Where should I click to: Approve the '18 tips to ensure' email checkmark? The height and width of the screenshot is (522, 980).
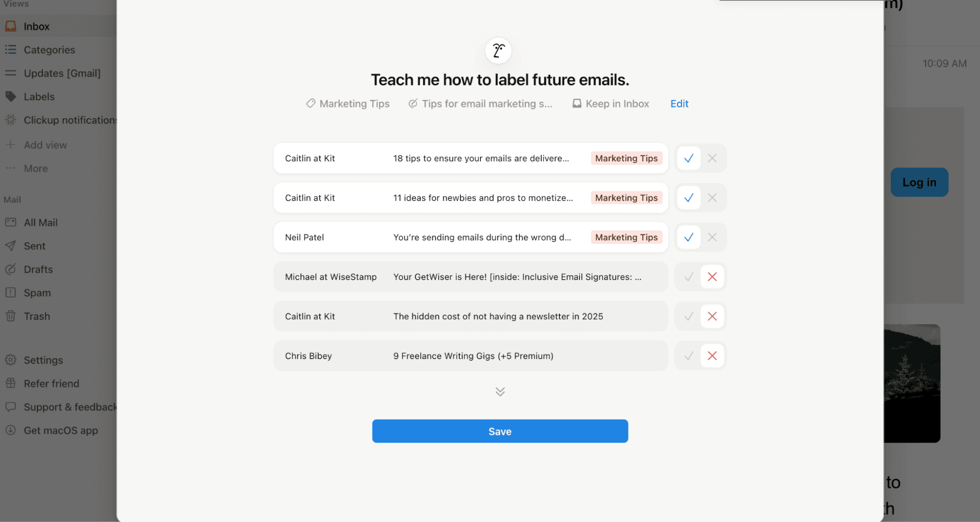click(688, 158)
